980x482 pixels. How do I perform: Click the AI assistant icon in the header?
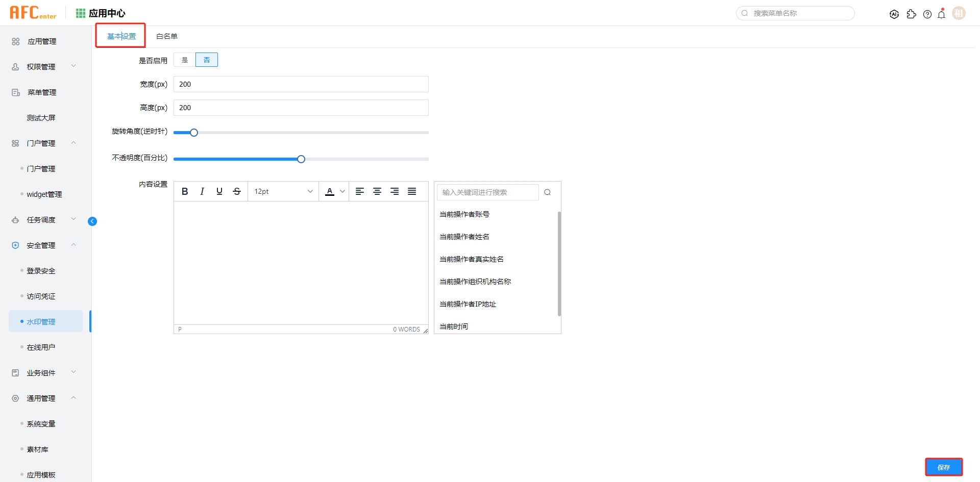[894, 14]
